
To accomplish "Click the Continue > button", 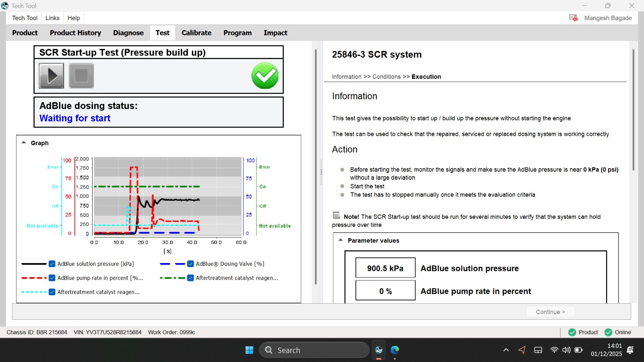I will [x=550, y=312].
